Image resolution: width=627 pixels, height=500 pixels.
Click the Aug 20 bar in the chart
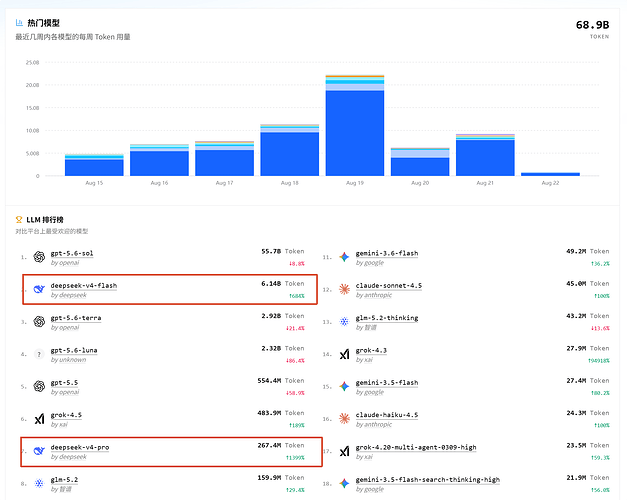(x=420, y=162)
